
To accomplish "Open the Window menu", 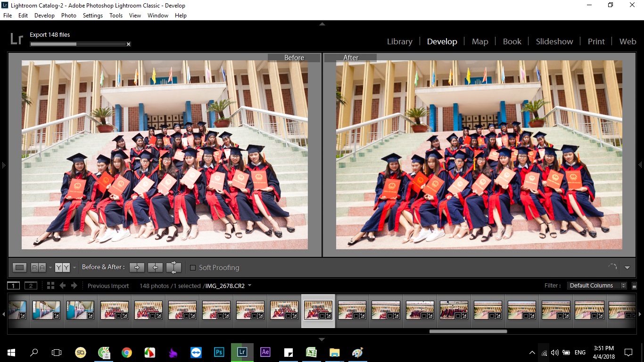I will click(158, 16).
